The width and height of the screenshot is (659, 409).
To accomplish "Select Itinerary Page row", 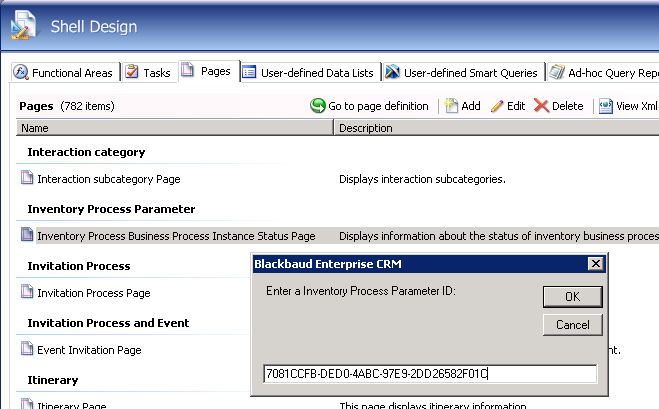I will click(71, 405).
